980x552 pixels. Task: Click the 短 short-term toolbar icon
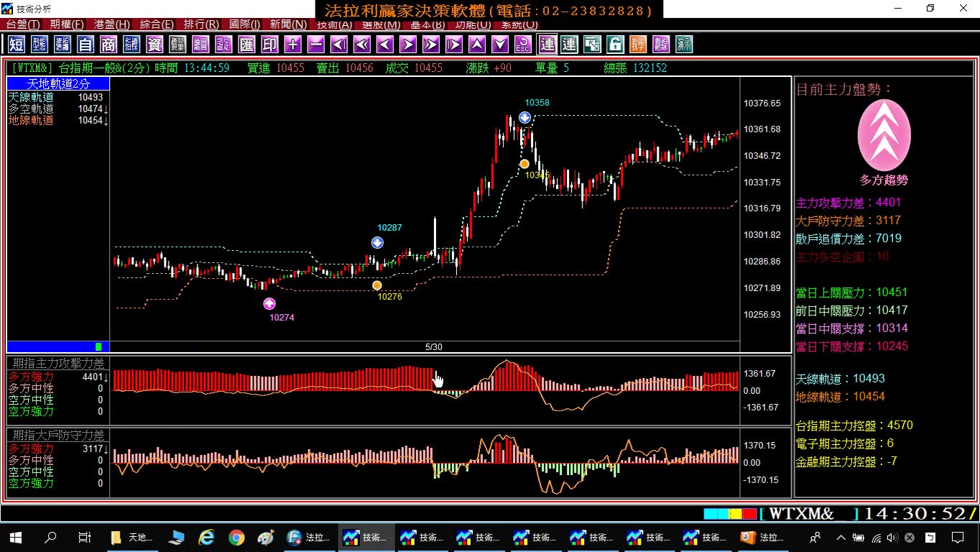(17, 45)
